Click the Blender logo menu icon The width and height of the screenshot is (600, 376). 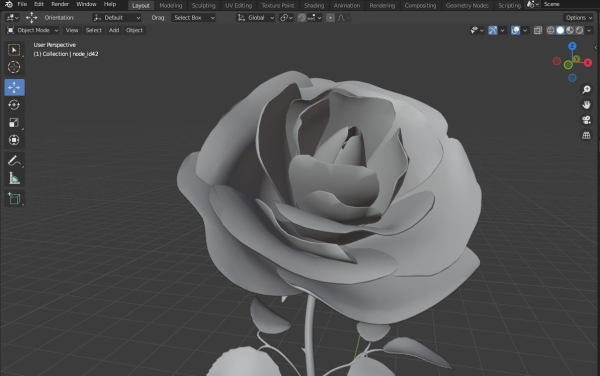click(9, 5)
